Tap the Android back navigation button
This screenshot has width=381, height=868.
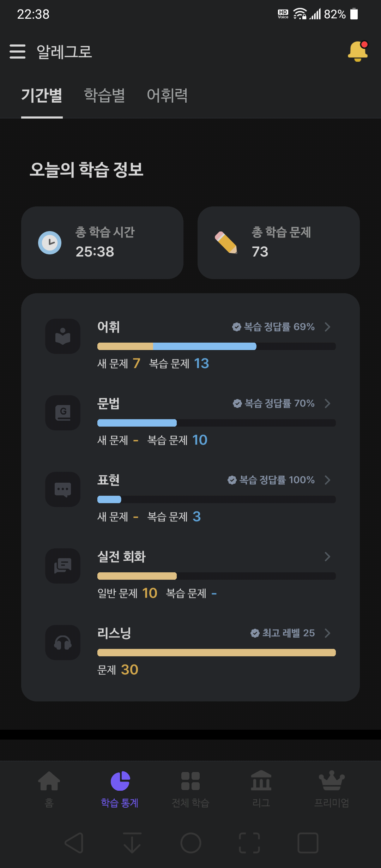coord(74,843)
